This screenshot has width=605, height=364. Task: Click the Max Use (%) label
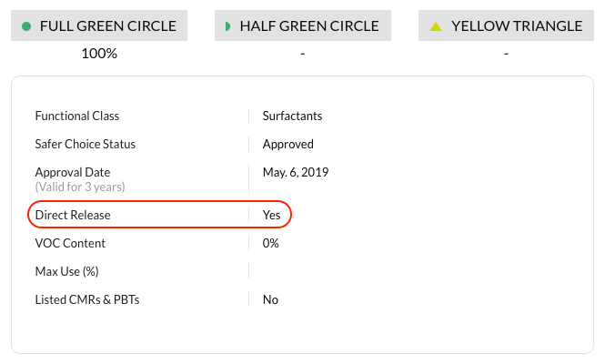click(x=66, y=271)
